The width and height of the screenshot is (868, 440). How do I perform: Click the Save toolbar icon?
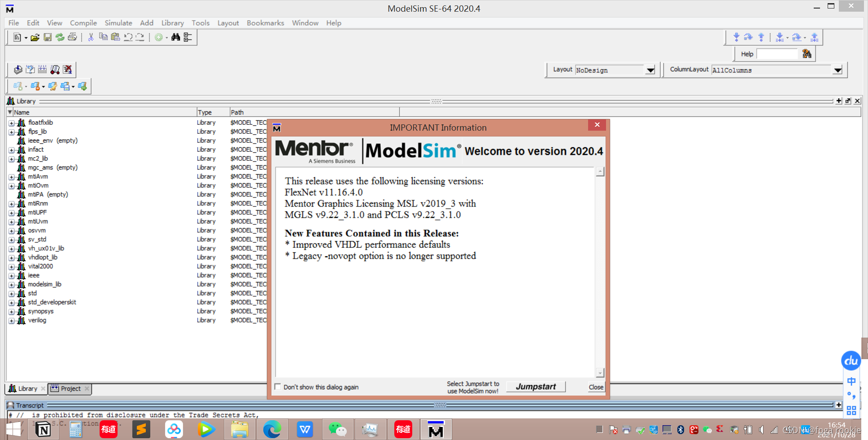tap(48, 37)
